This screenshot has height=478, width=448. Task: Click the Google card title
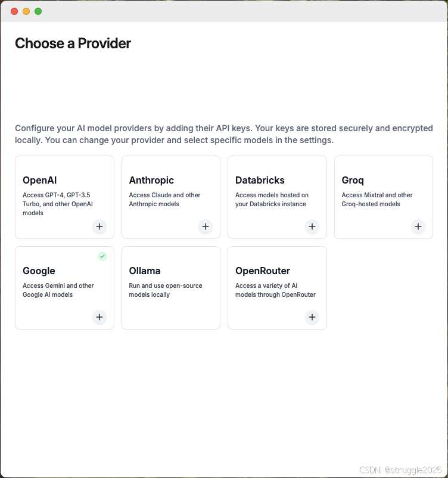click(x=39, y=271)
